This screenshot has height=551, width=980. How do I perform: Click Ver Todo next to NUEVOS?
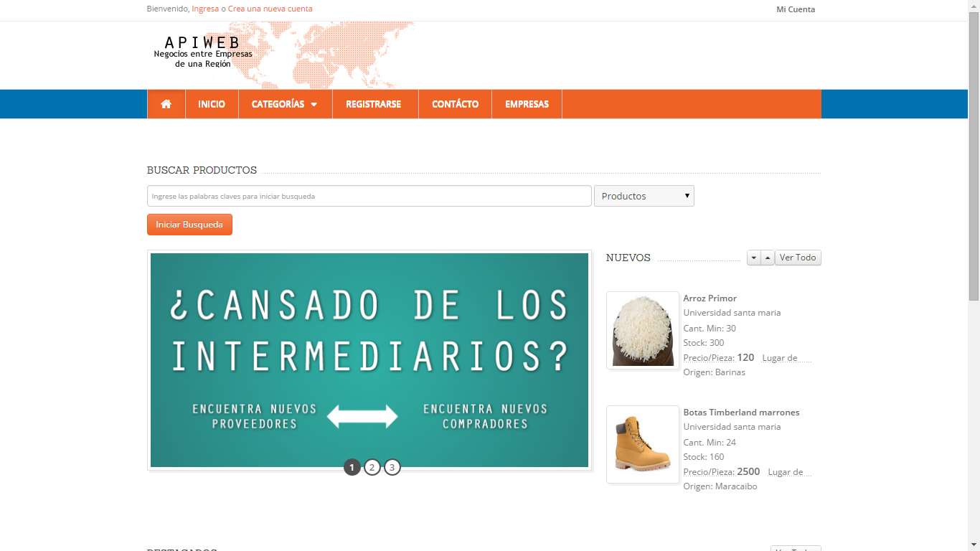pos(797,257)
